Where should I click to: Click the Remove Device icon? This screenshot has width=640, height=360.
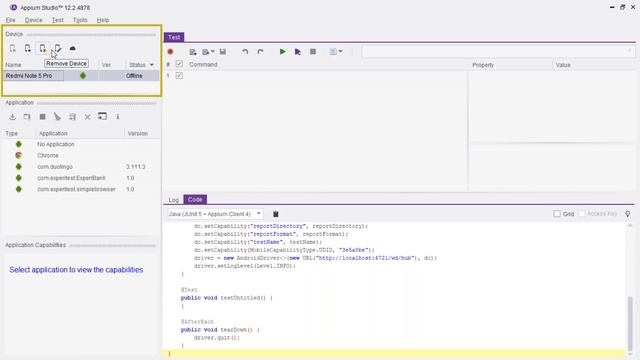(42, 49)
